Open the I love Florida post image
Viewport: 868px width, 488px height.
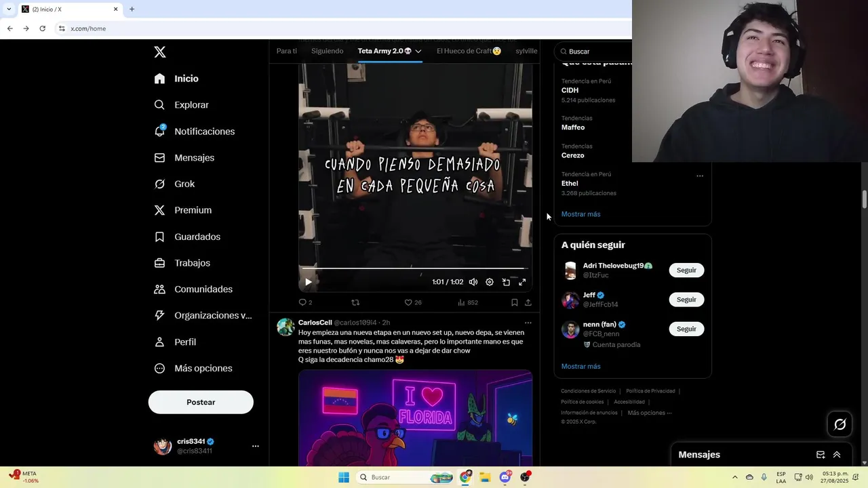coord(415,418)
